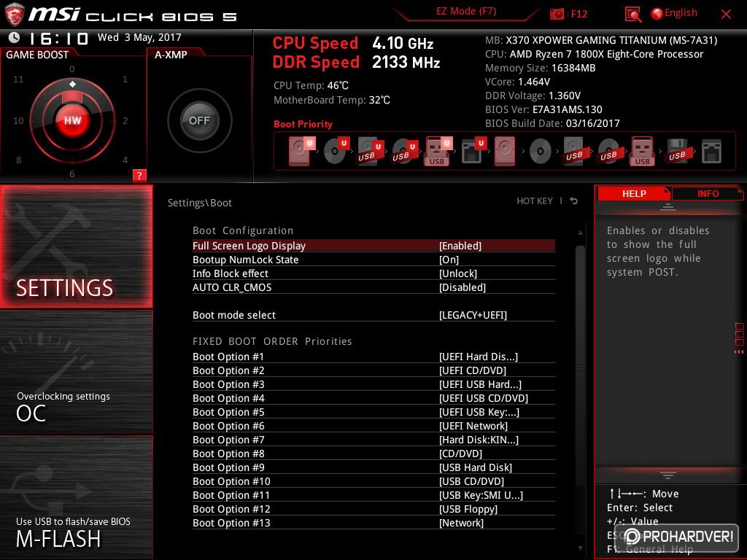Select the highlighted UEFI USB key boot icon
Image resolution: width=747 pixels, height=560 pixels.
tap(438, 152)
